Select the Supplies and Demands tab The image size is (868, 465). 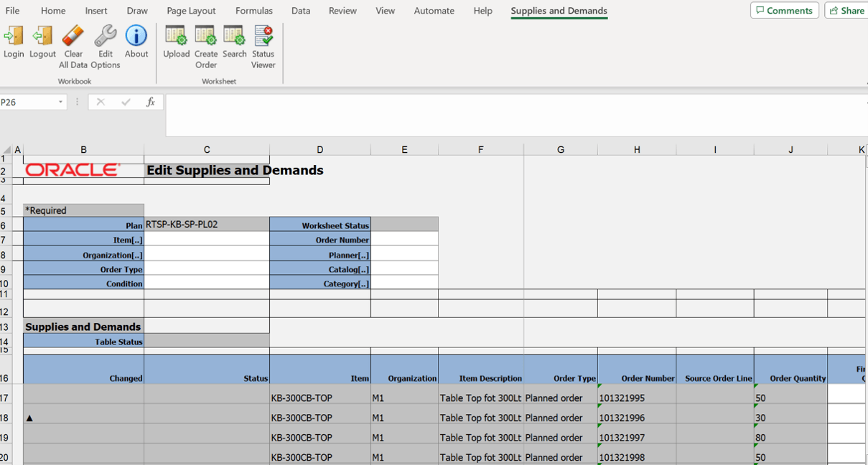(559, 11)
